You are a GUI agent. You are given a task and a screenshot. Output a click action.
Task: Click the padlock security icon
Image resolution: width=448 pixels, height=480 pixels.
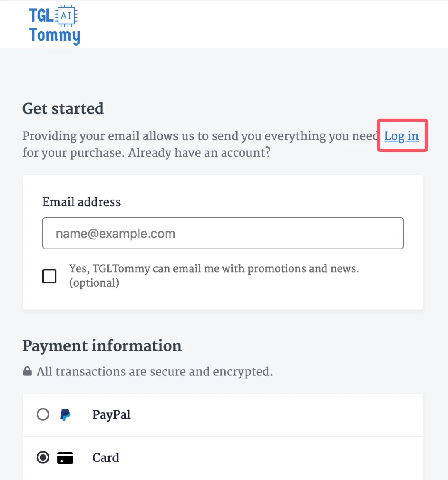[27, 371]
